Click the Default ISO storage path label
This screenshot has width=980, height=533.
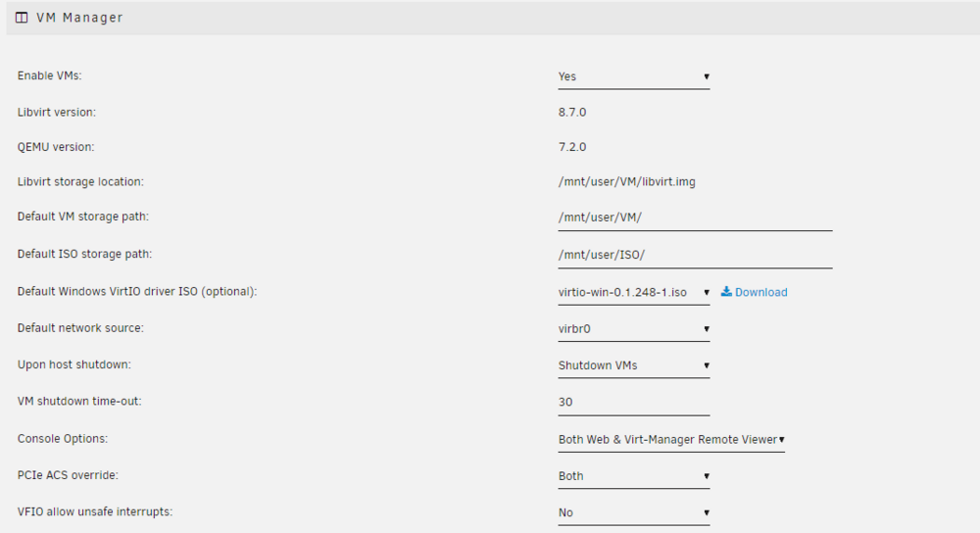tap(84, 255)
